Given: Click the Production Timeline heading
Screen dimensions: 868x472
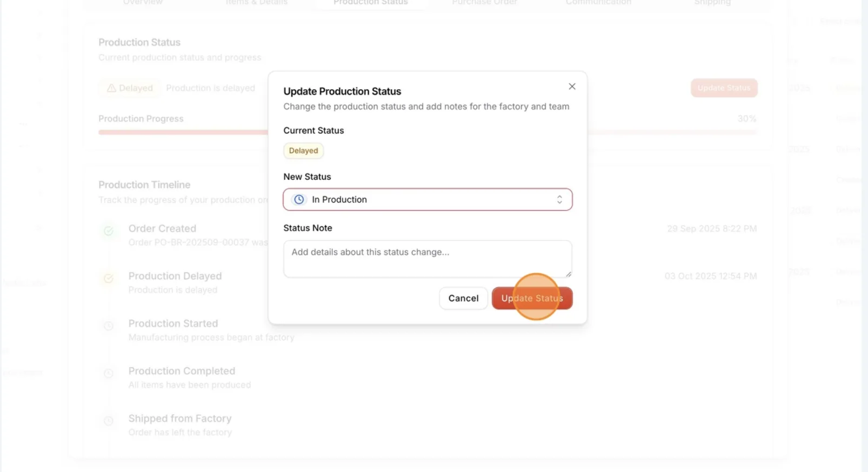Looking at the screenshot, I should [144, 185].
